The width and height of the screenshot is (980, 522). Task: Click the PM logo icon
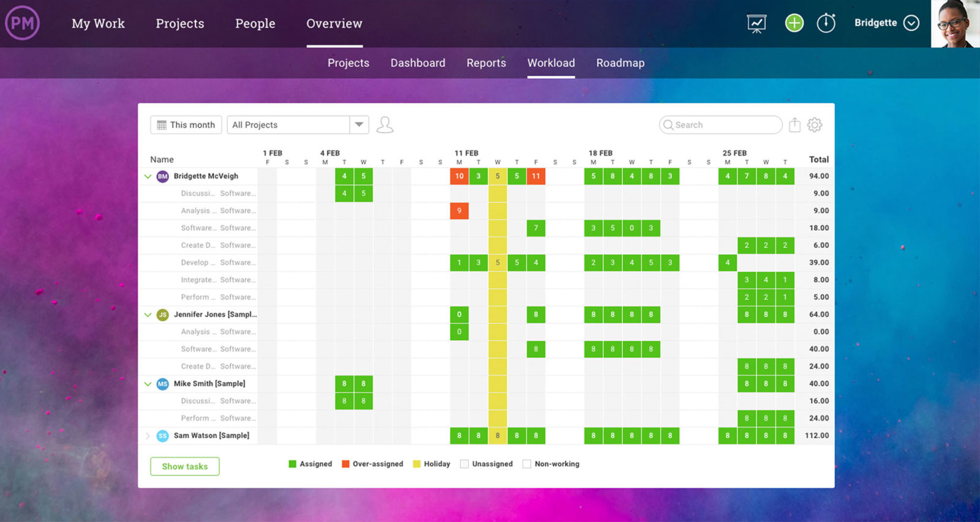pos(23,23)
